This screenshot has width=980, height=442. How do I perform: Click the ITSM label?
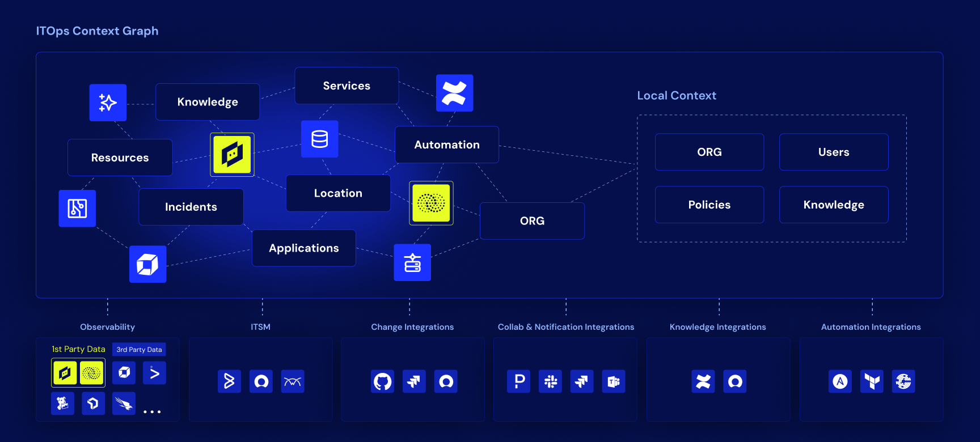click(x=260, y=327)
